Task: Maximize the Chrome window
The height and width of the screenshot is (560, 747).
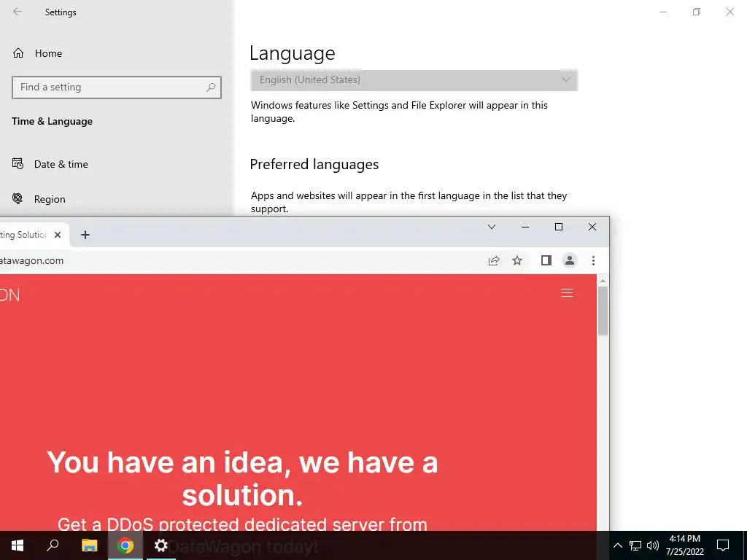Action: [559, 227]
